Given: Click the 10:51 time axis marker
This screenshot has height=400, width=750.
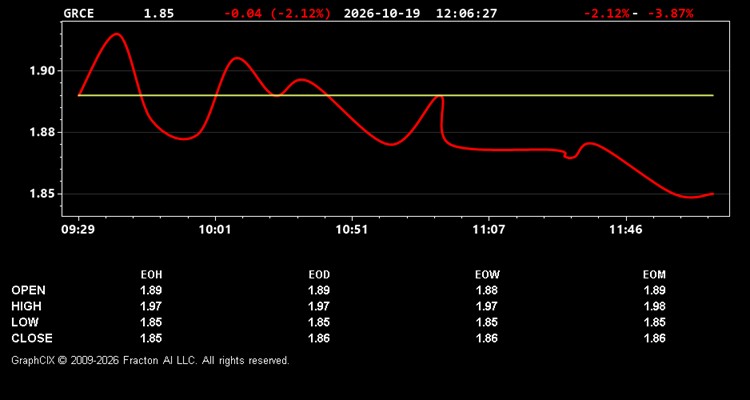Looking at the screenshot, I should point(352,230).
